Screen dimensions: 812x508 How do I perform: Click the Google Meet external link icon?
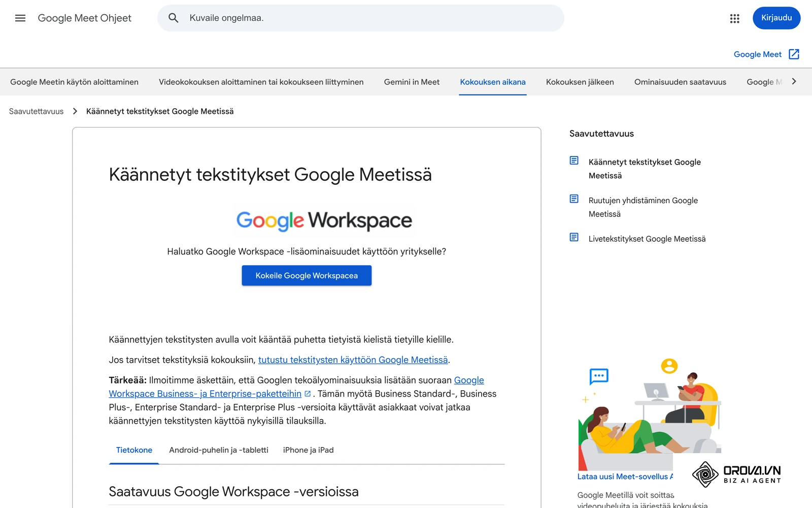[x=794, y=54]
